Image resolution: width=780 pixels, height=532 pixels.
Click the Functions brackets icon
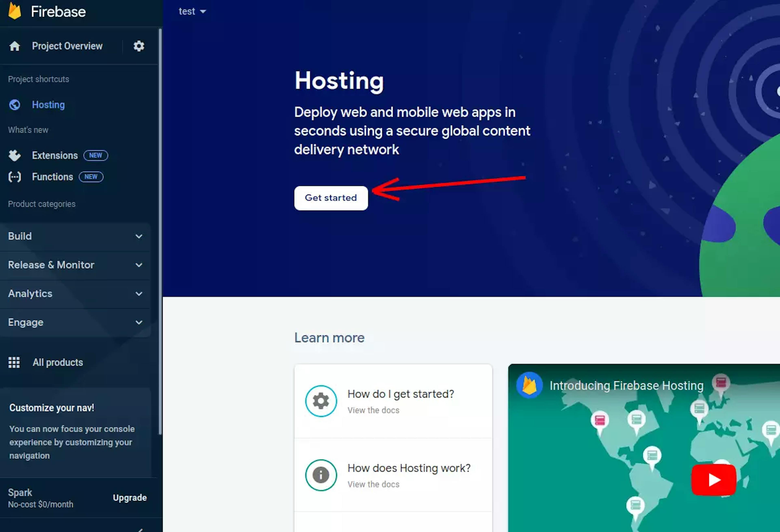click(15, 177)
